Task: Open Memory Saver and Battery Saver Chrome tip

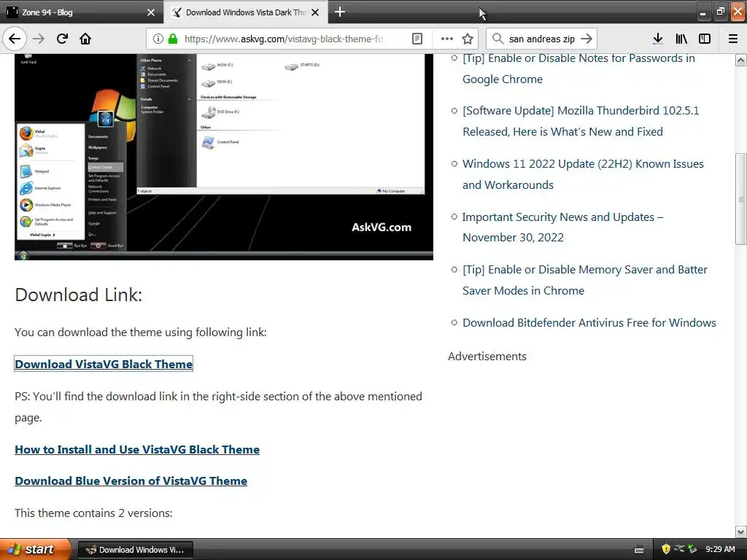Action: pyautogui.click(x=585, y=280)
